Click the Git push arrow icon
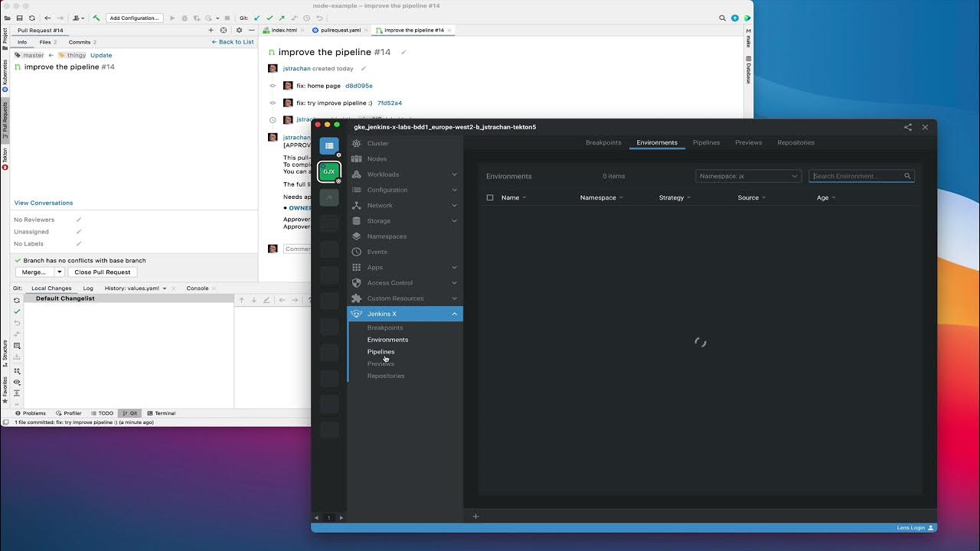Screen dimensions: 980x551 (282, 18)
